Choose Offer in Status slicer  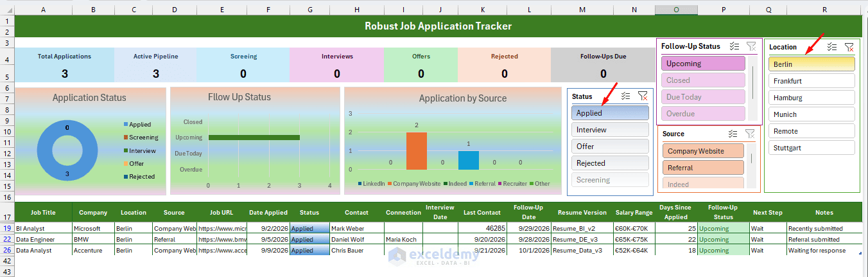610,147
